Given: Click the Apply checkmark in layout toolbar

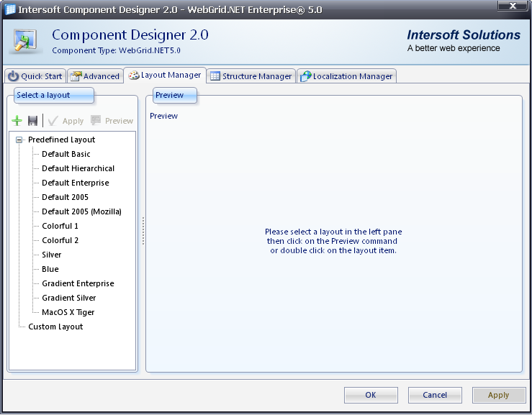Looking at the screenshot, I should pos(66,121).
